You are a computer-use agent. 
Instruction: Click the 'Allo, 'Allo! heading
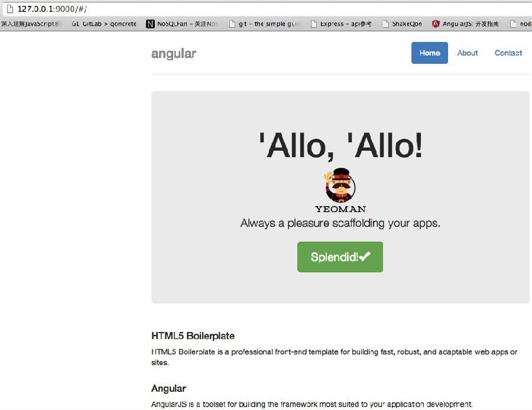(x=340, y=145)
